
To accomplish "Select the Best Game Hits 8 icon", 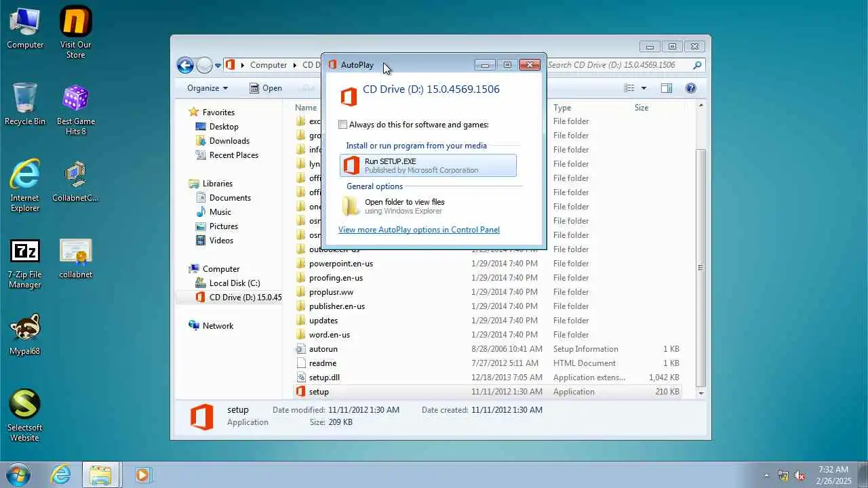I will [x=75, y=110].
